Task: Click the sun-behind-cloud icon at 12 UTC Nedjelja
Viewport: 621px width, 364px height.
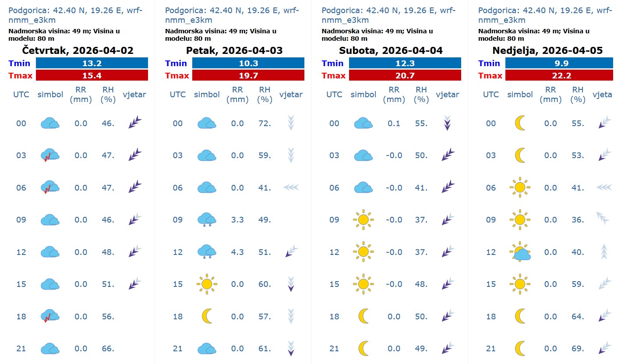Action: [x=520, y=252]
